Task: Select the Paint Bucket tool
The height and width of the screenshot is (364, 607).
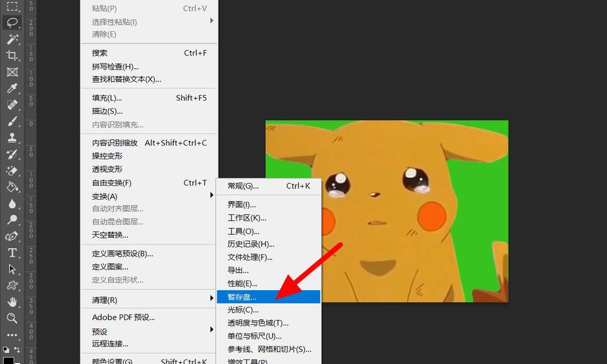Action: click(x=12, y=187)
